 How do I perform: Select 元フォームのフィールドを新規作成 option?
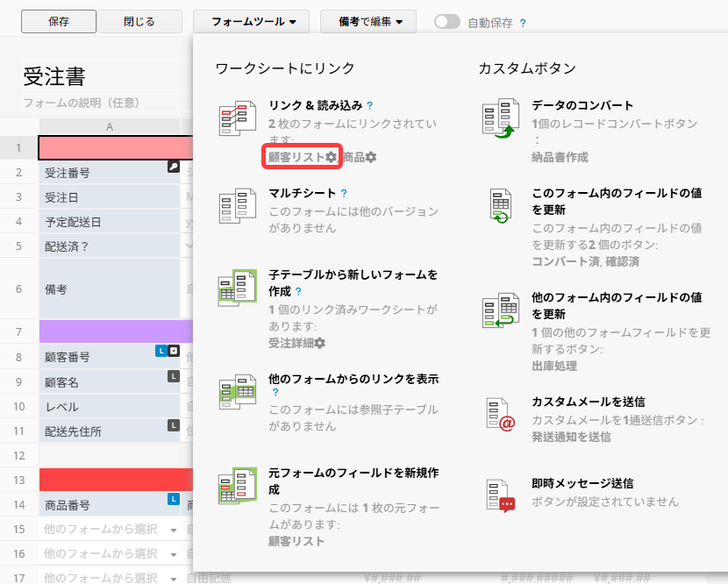point(353,481)
